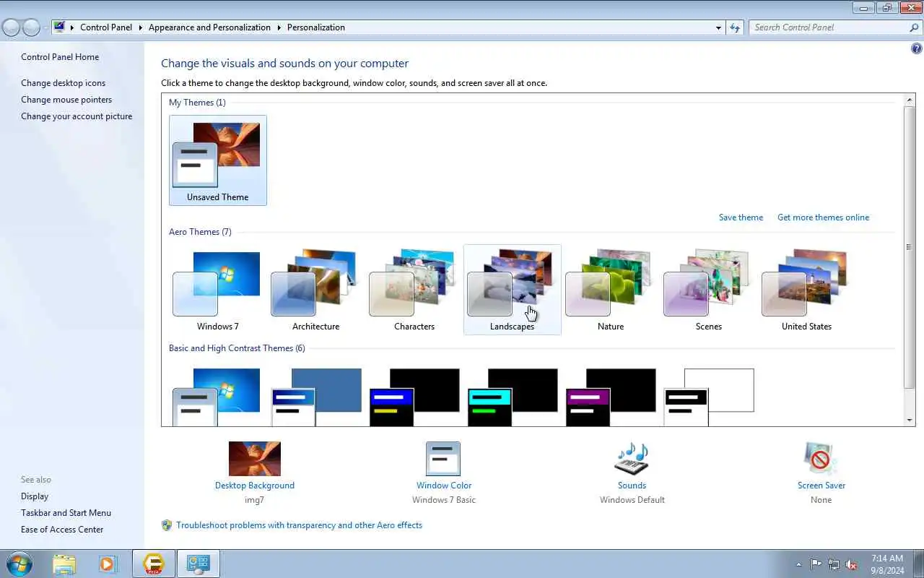Show hidden tray icons arrow

click(798, 564)
